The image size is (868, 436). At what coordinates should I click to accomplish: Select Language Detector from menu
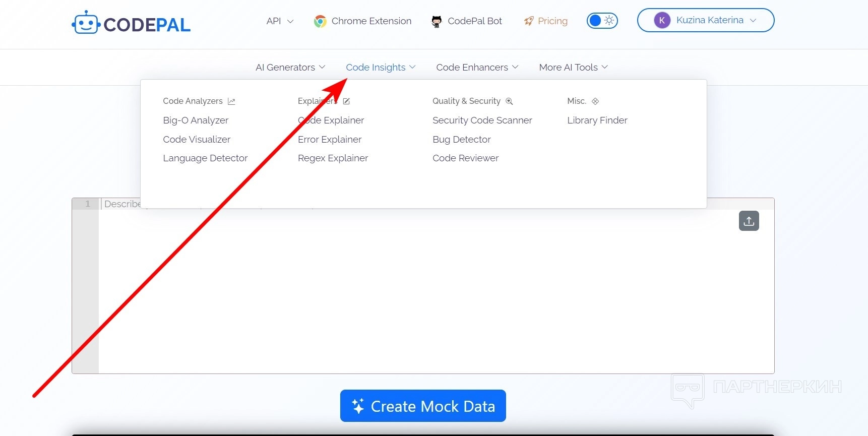(x=205, y=158)
